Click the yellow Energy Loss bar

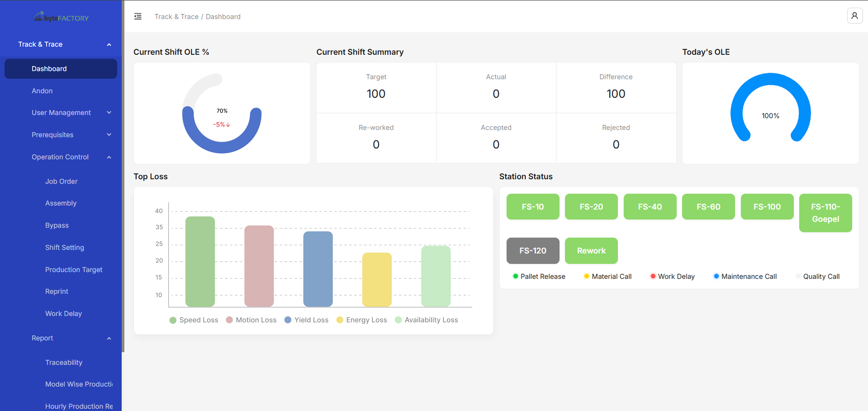coord(377,280)
